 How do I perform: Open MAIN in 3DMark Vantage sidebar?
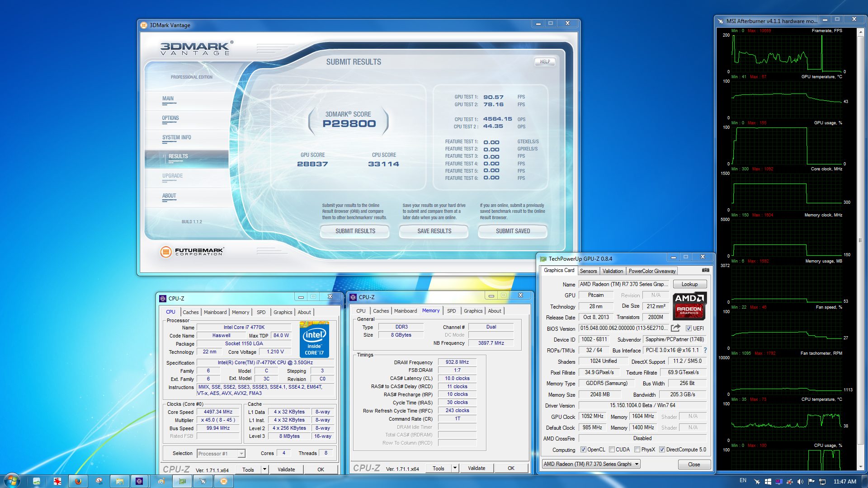[168, 99]
